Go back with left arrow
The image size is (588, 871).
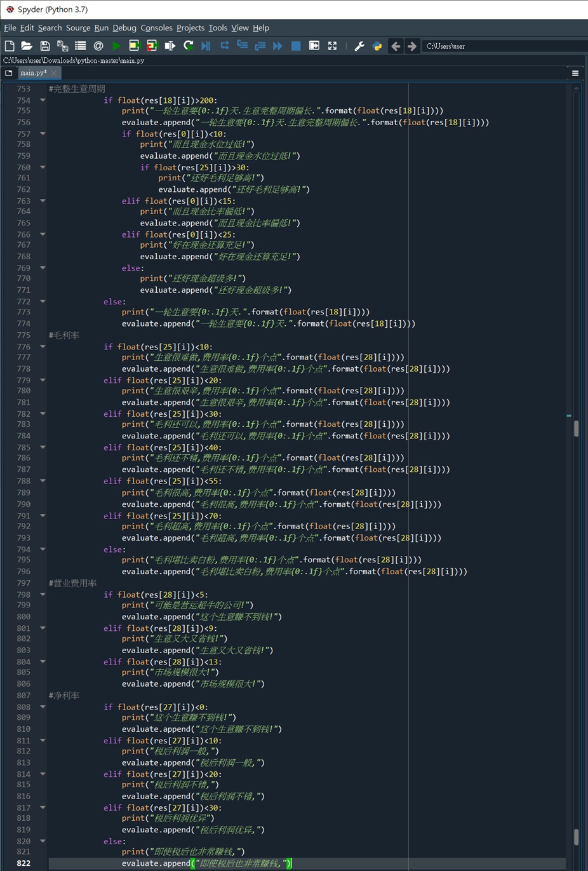(396, 46)
